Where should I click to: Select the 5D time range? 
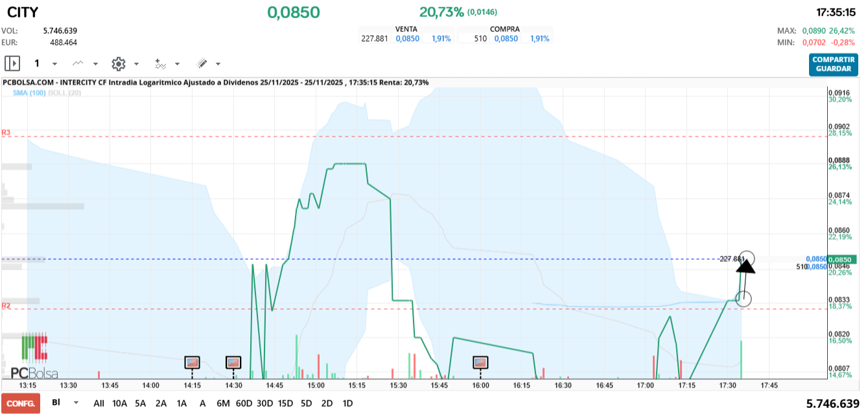[x=306, y=403]
